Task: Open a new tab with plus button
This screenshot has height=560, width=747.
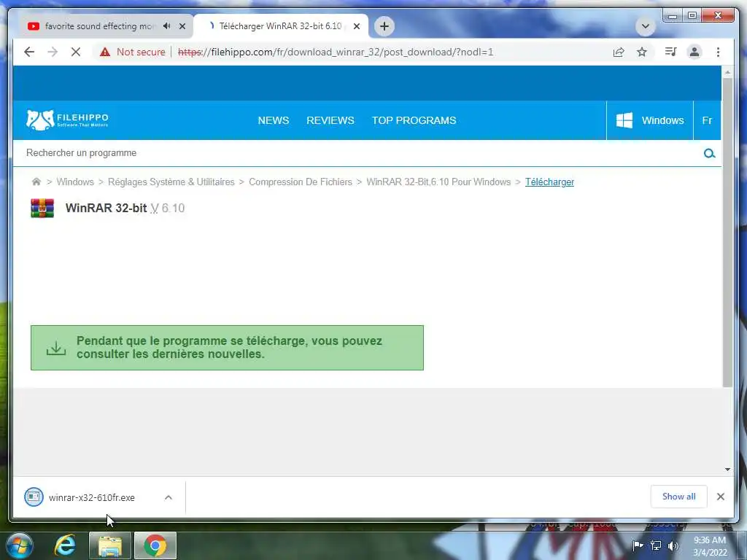Action: pos(384,26)
